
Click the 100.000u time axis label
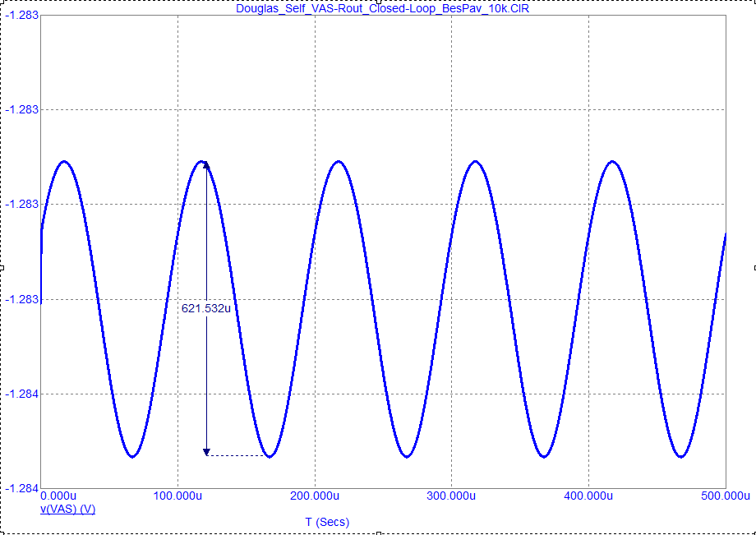(178, 496)
